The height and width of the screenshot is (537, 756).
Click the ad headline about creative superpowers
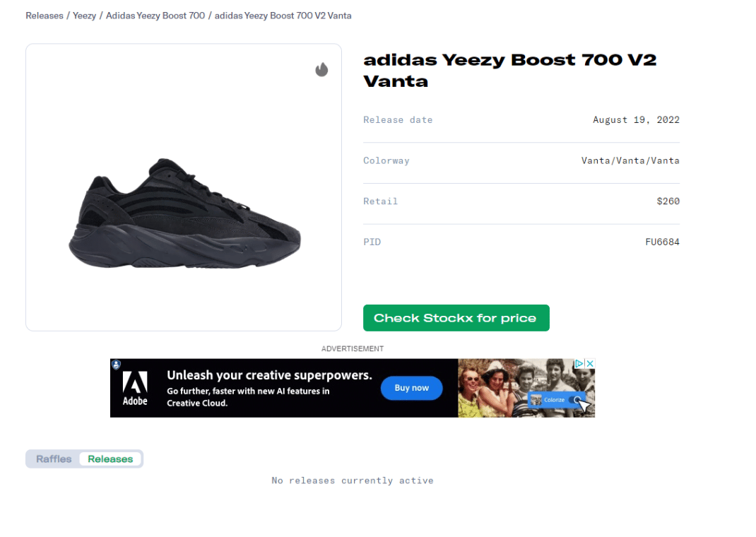[269, 375]
